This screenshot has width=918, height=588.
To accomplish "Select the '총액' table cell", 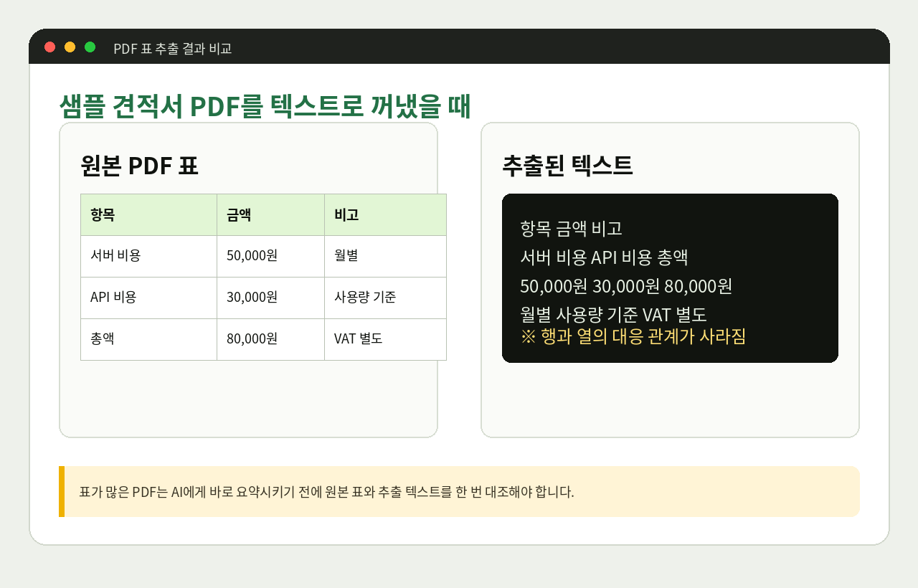I will coord(148,339).
